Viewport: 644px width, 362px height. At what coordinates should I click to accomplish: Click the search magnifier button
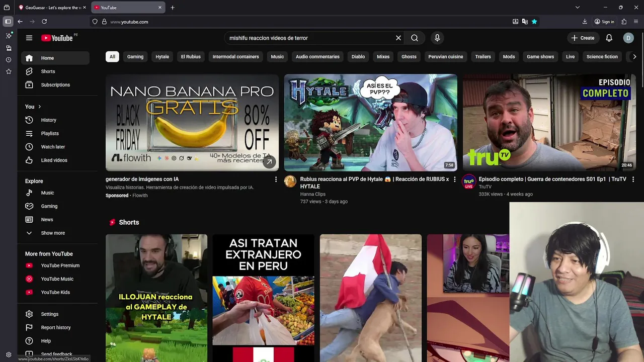[415, 38]
